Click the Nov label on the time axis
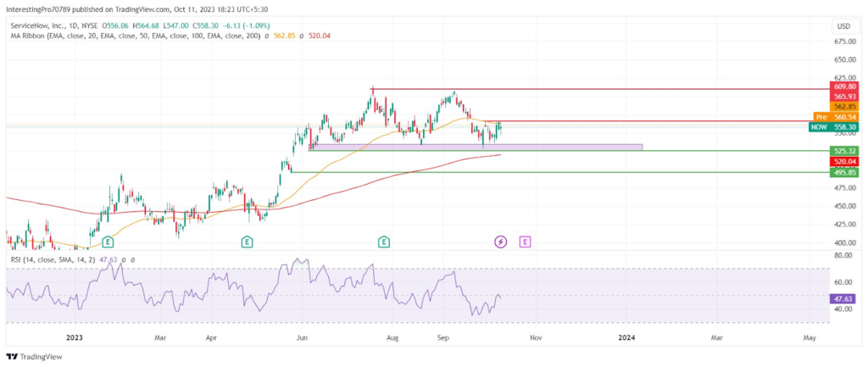 point(535,337)
